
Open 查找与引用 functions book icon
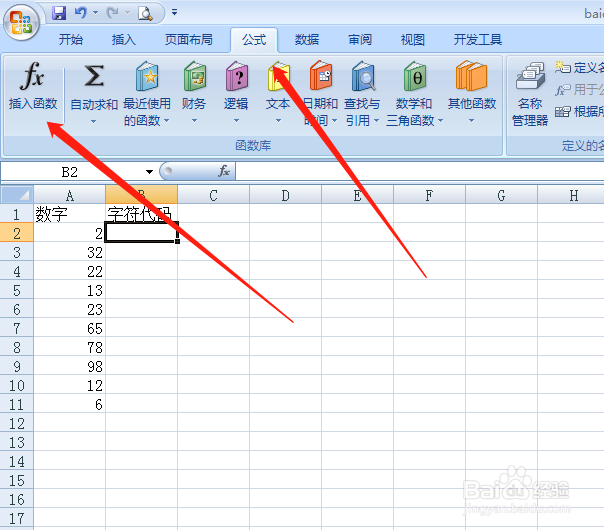[362, 76]
